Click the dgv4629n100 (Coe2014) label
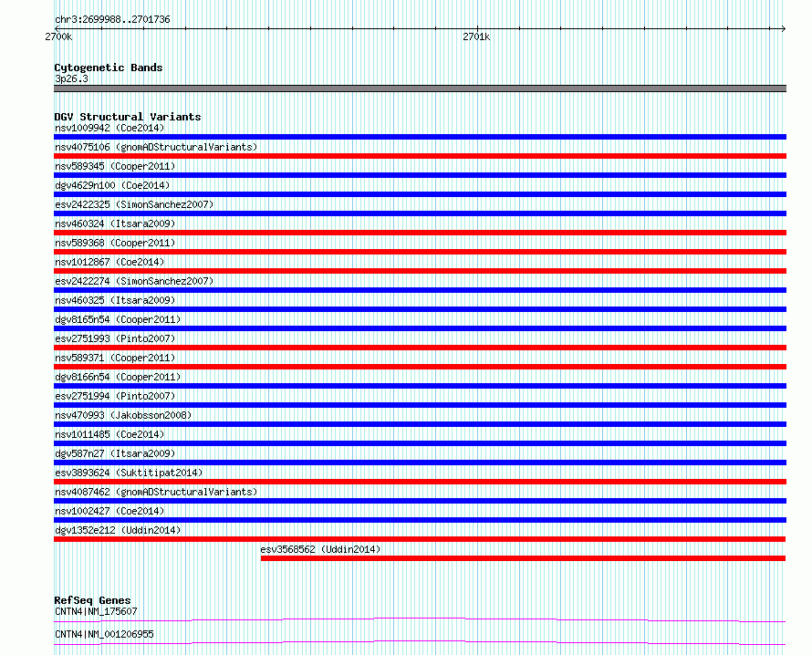 coord(112,185)
